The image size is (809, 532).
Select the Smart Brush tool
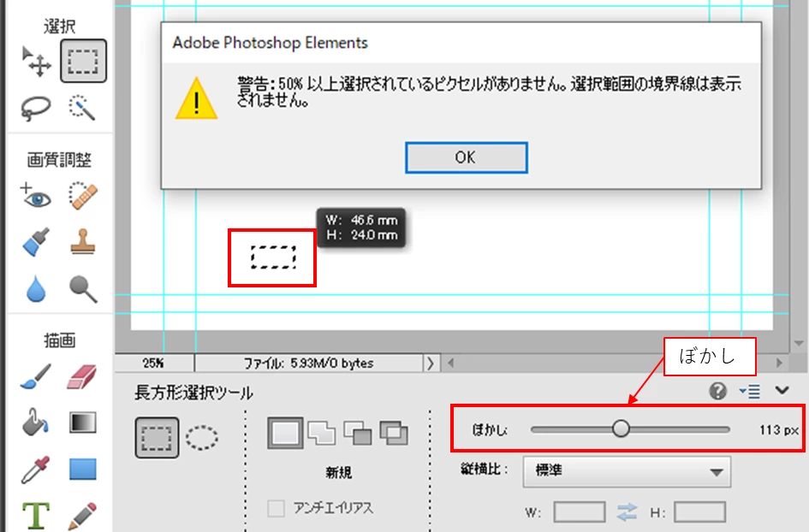click(x=36, y=241)
